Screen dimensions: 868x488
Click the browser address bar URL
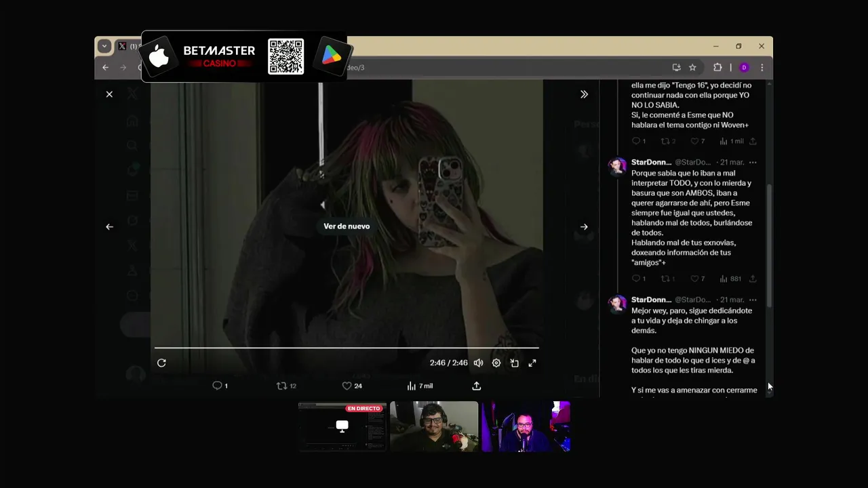coord(355,68)
